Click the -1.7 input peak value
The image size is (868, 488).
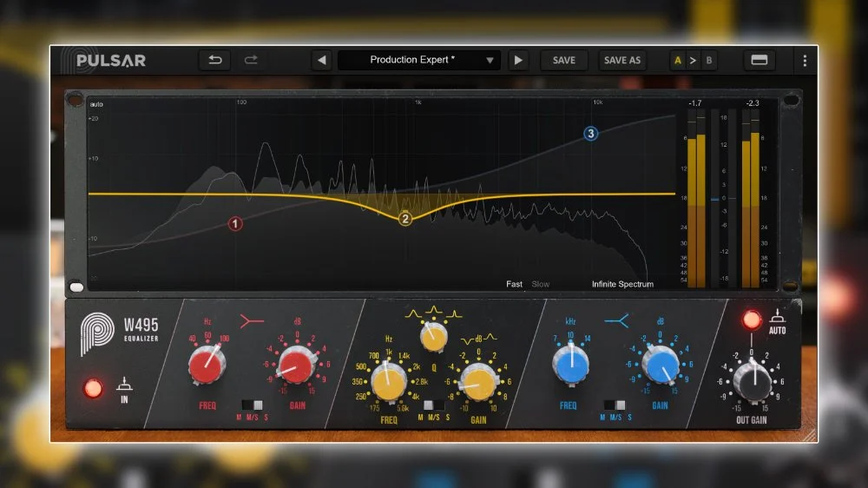click(694, 103)
